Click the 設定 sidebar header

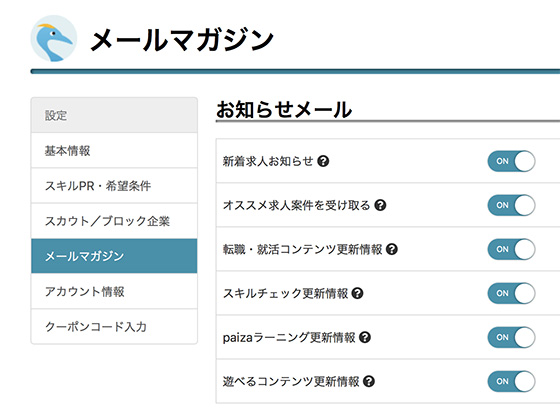114,115
